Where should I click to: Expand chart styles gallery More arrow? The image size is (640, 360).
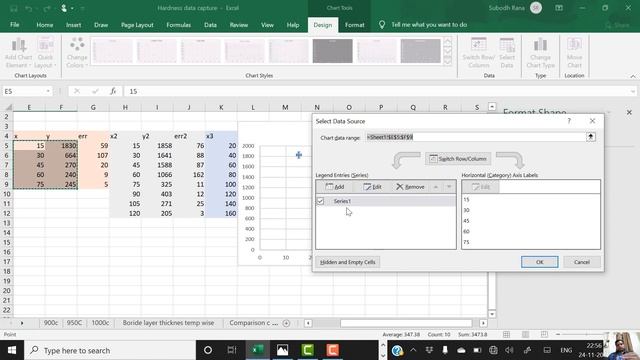pyautogui.click(x=448, y=61)
